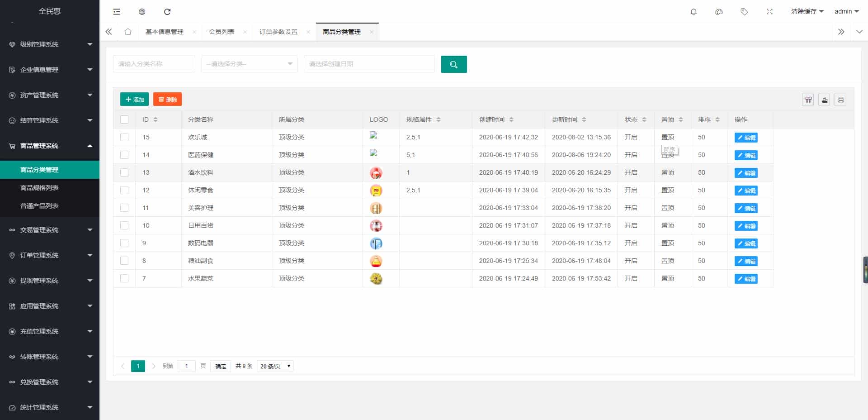This screenshot has height=420, width=868.
Task: Open the 20 条/页 page size selector
Action: coord(274,366)
